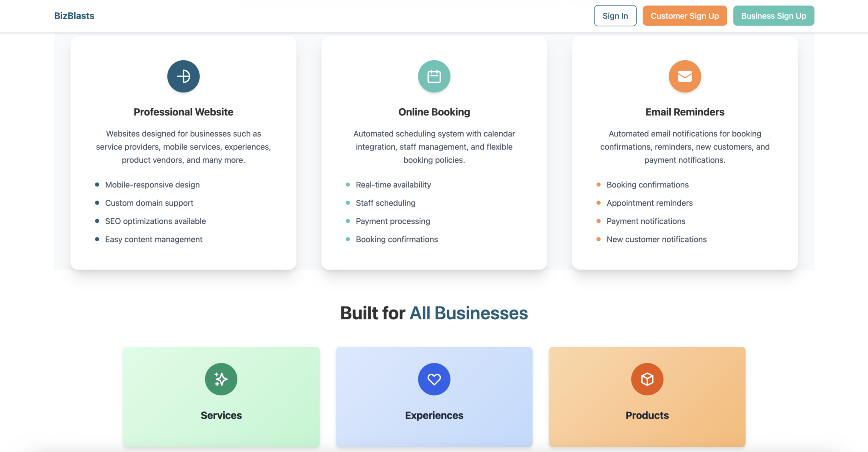Click the Online Booking heading
The image size is (868, 452).
[x=434, y=112]
